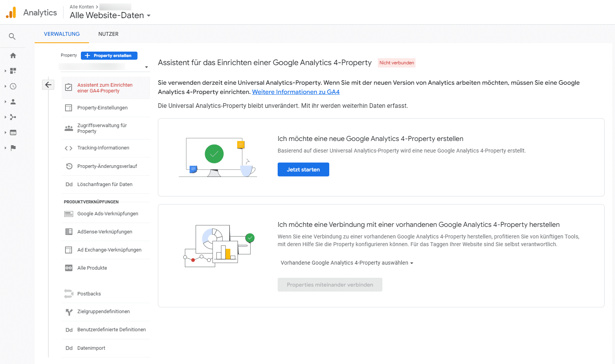The image size is (615, 364).
Task: Open Zielgruppendefinitionen menu entry
Action: [x=106, y=312]
